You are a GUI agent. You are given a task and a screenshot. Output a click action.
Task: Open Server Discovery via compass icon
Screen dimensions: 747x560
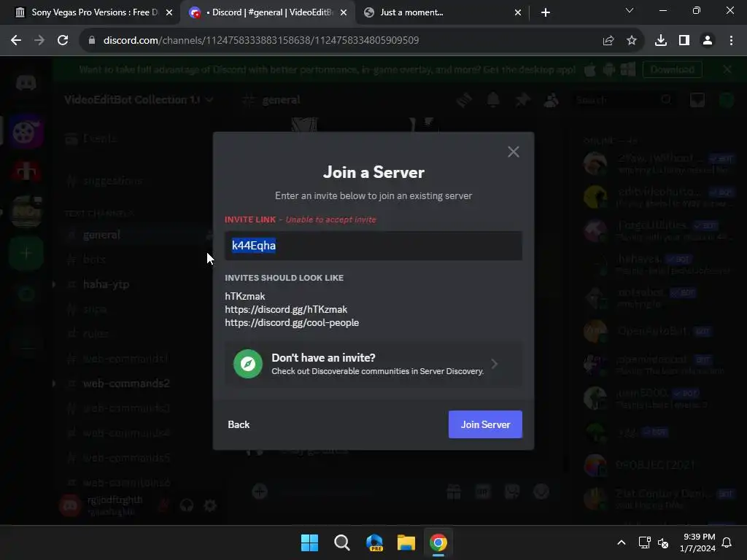pyautogui.click(x=248, y=364)
